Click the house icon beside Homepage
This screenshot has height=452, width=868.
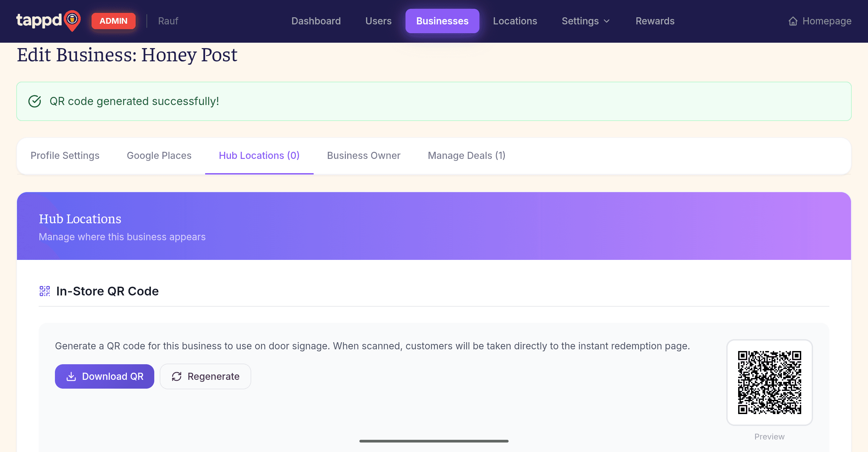[x=793, y=21]
